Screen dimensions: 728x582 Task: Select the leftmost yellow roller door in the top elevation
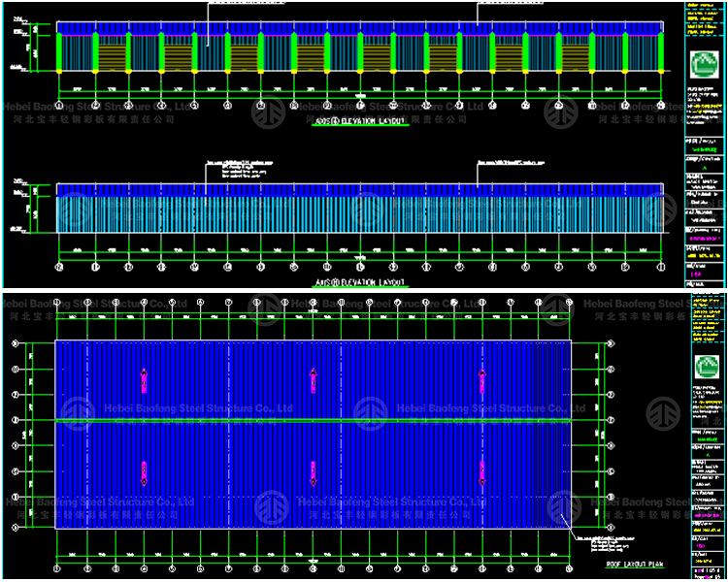pos(112,55)
